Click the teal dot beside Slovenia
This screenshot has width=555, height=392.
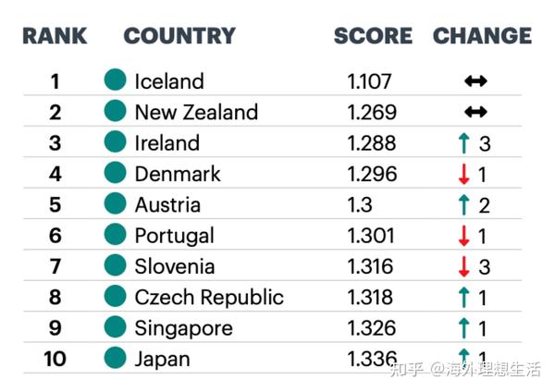coord(115,266)
